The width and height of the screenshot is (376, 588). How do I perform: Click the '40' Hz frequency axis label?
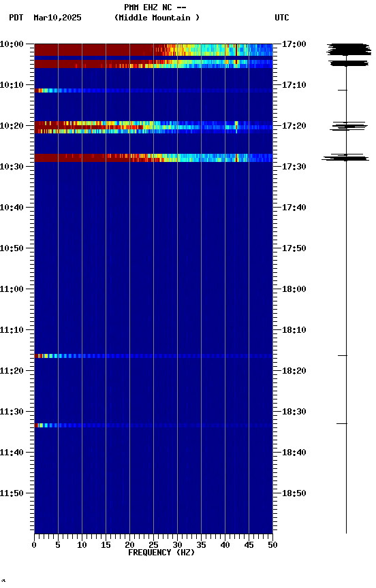point(225,545)
